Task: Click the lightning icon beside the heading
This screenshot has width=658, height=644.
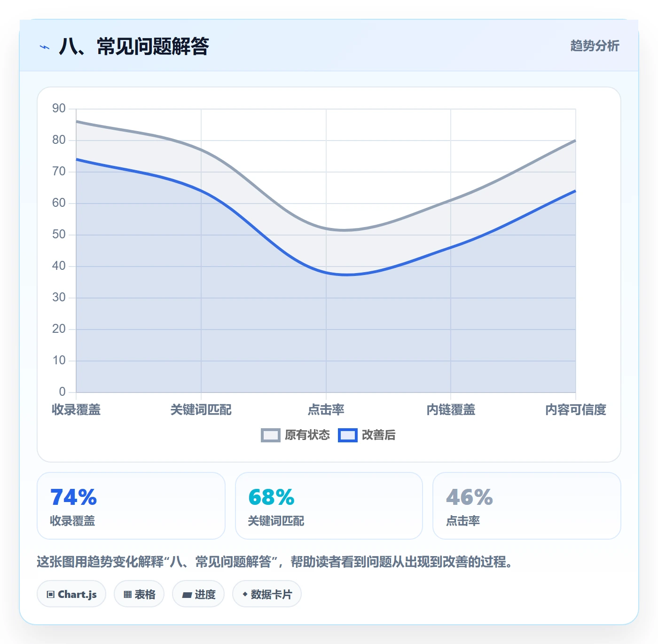Action: 45,47
